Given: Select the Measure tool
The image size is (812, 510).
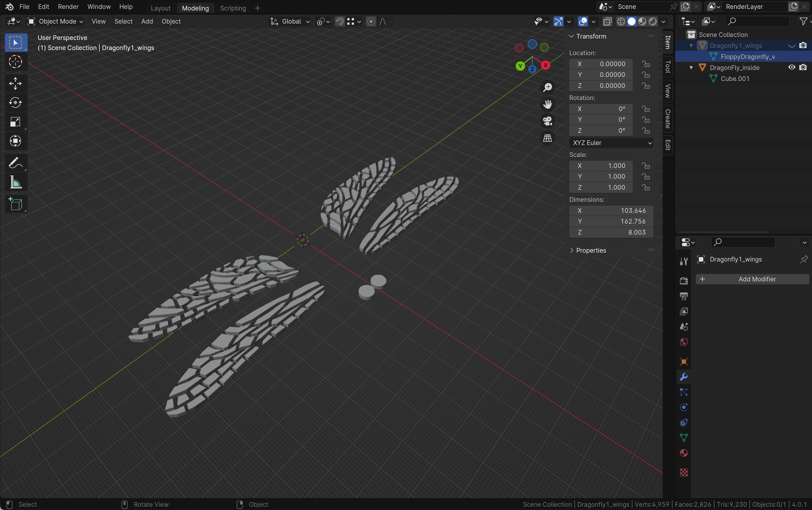Looking at the screenshot, I should pos(15,183).
